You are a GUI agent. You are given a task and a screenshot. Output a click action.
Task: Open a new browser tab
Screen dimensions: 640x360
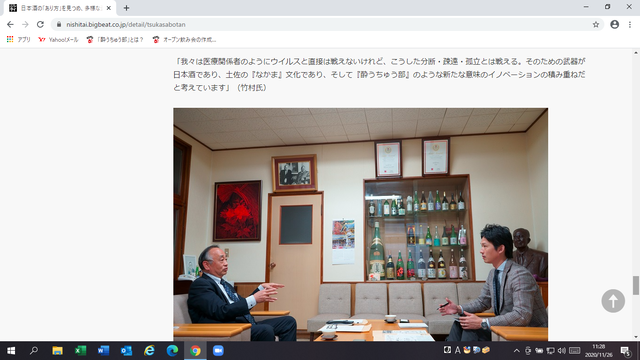126,8
